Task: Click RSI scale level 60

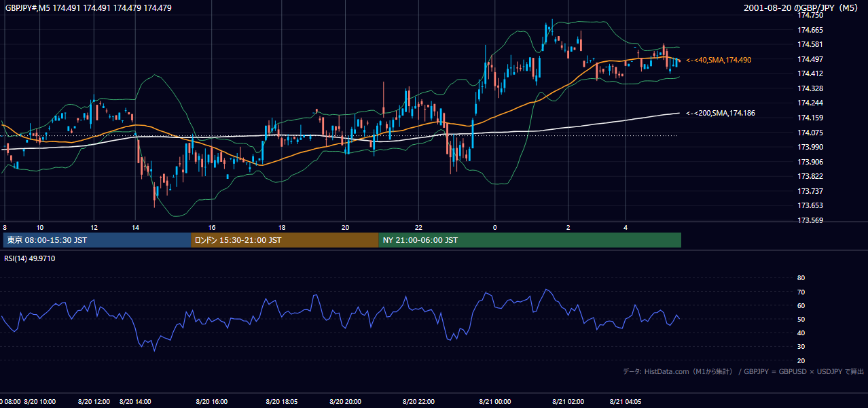Action: pyautogui.click(x=801, y=305)
